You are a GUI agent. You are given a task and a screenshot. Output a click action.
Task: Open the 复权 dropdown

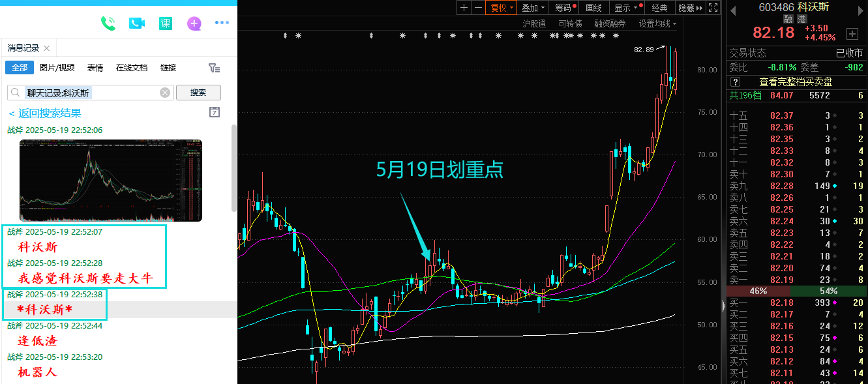[502, 8]
